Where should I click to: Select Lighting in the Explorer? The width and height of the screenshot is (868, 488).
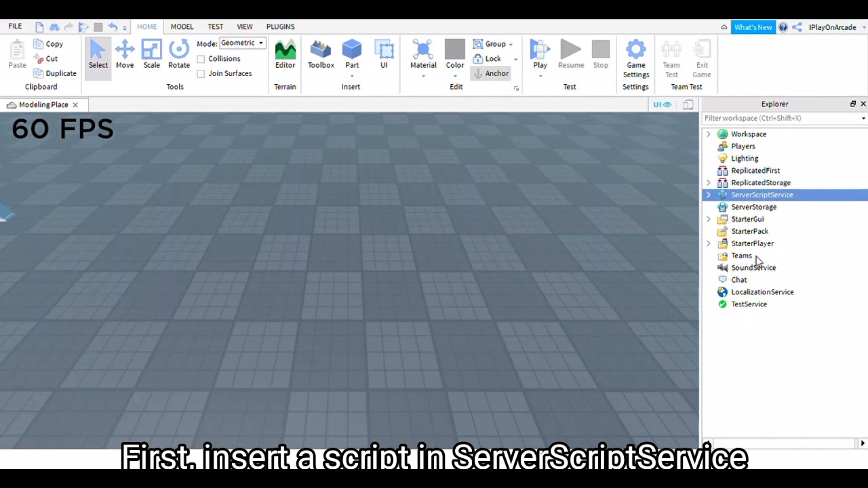[745, 159]
